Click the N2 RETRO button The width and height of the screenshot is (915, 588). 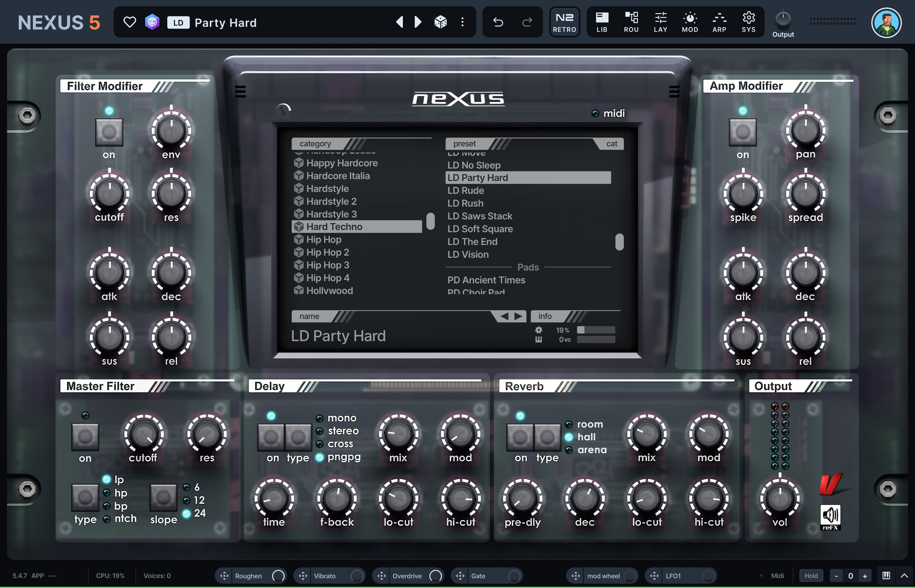[565, 22]
